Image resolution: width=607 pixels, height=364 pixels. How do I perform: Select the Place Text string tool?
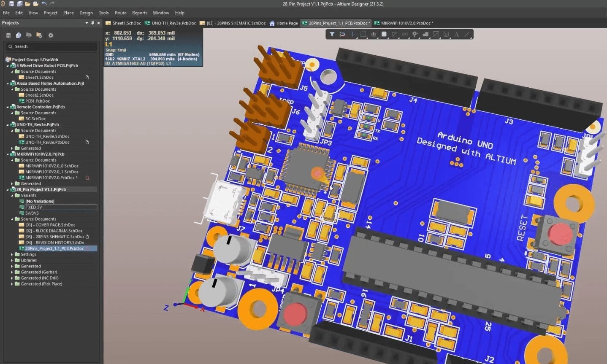tap(456, 34)
